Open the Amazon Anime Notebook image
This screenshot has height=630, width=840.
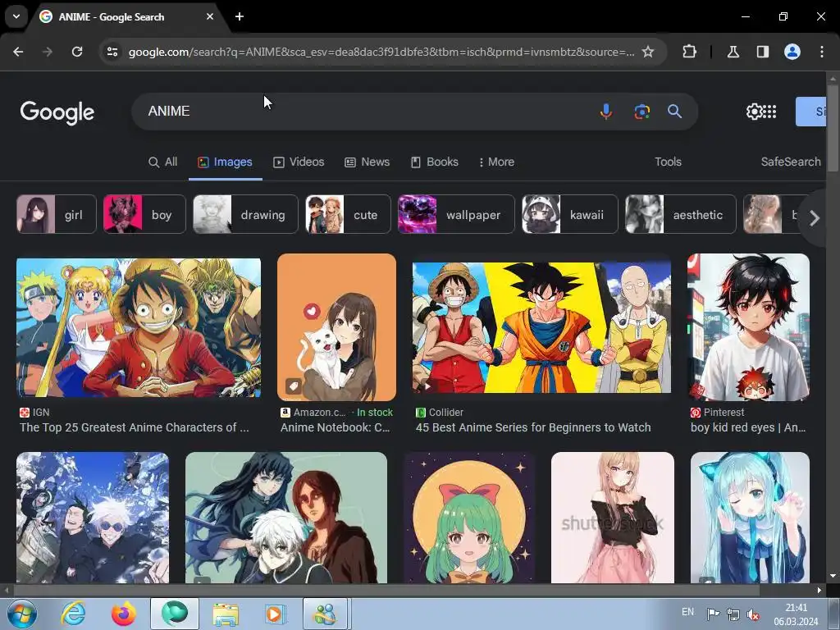tap(336, 327)
